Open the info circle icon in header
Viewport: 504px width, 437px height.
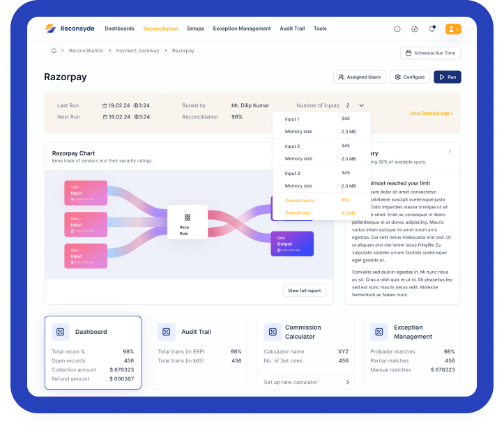click(397, 29)
